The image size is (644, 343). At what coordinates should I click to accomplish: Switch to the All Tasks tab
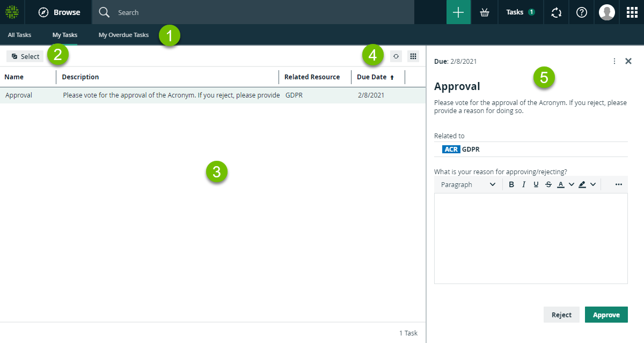click(x=19, y=35)
